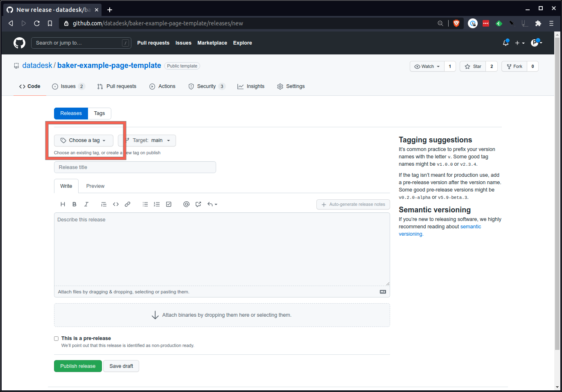Toggle bold formatting in editor

click(x=74, y=204)
